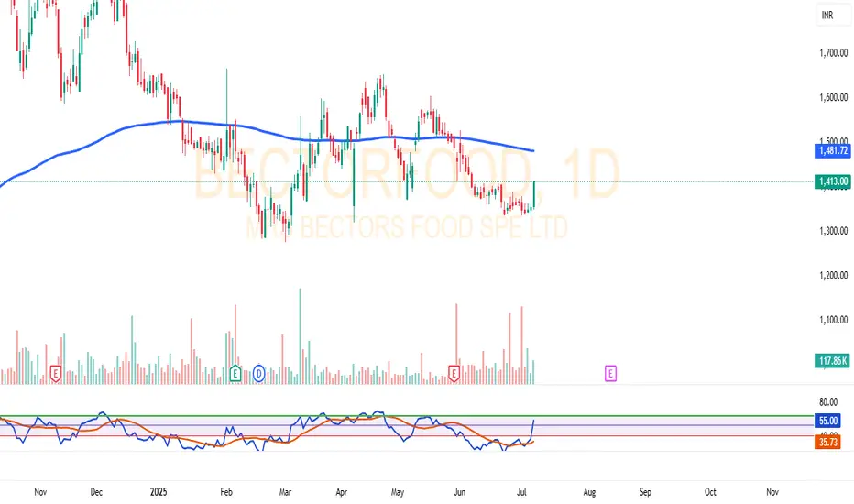Click the red earnings marker in November

55,374
